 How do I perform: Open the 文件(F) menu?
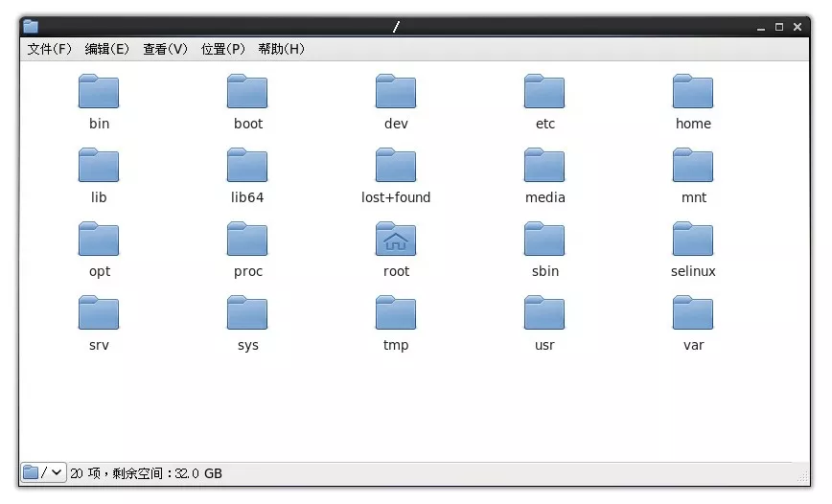tap(49, 49)
